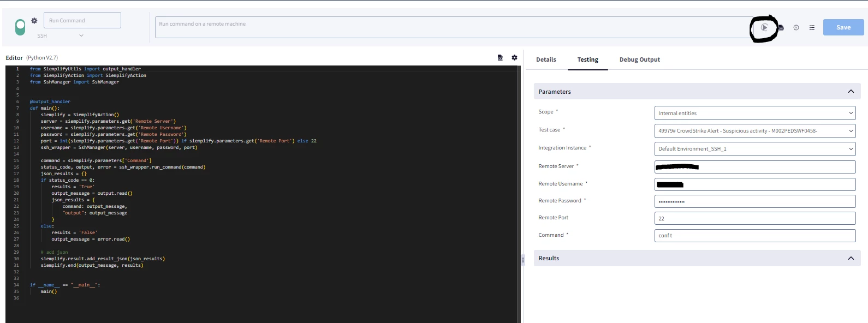Click the list icon next to Save

[812, 28]
